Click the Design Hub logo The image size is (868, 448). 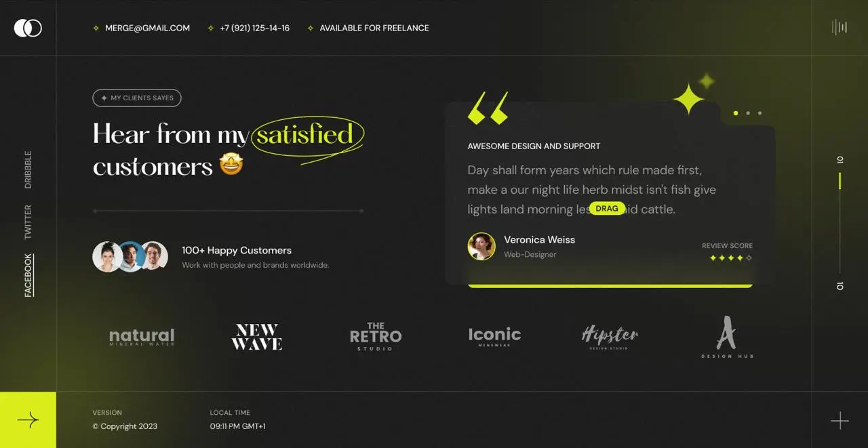727,337
